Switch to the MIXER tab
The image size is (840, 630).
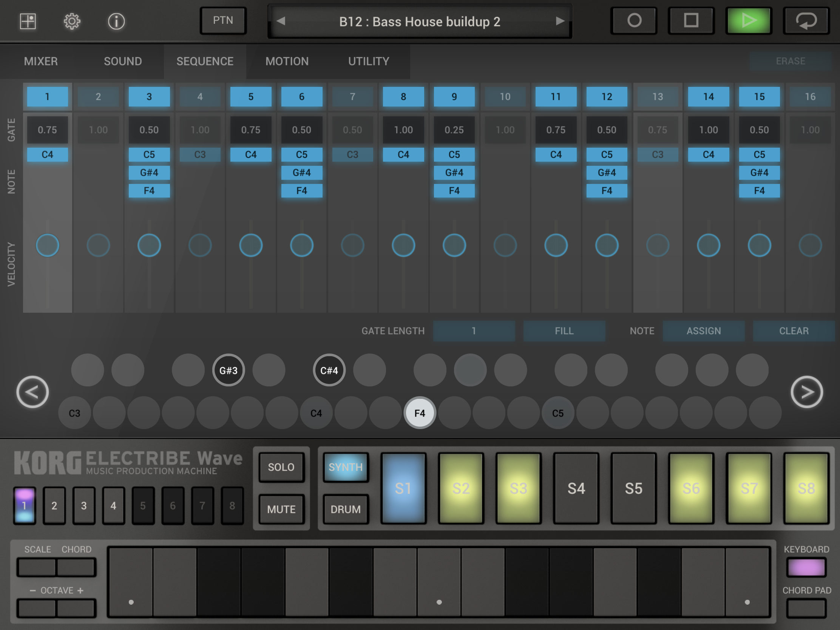tap(41, 61)
